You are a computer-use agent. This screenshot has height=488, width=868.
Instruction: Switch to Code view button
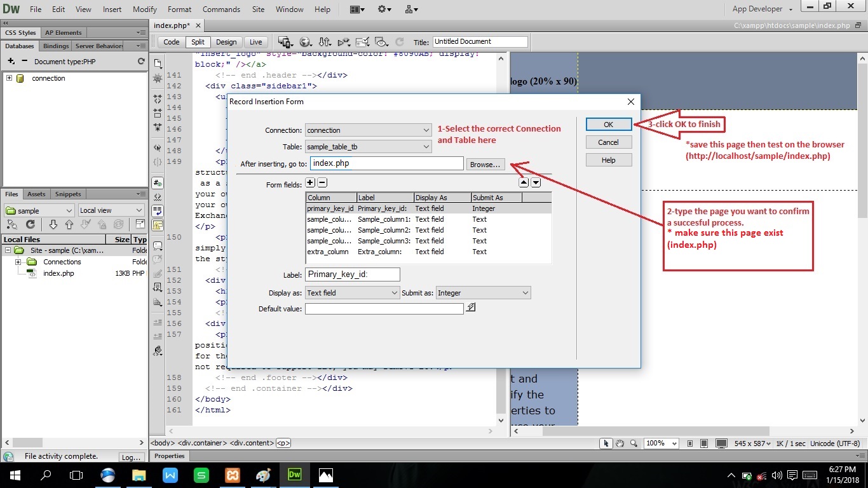[172, 42]
